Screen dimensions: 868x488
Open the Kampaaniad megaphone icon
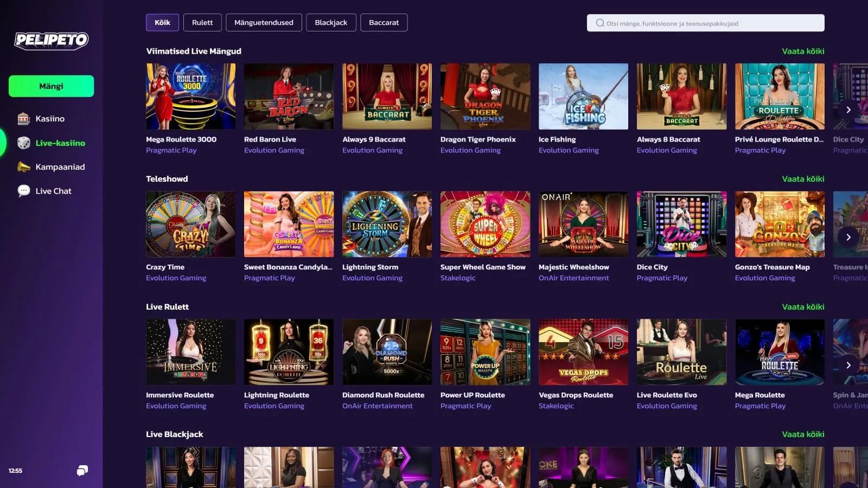tap(23, 167)
